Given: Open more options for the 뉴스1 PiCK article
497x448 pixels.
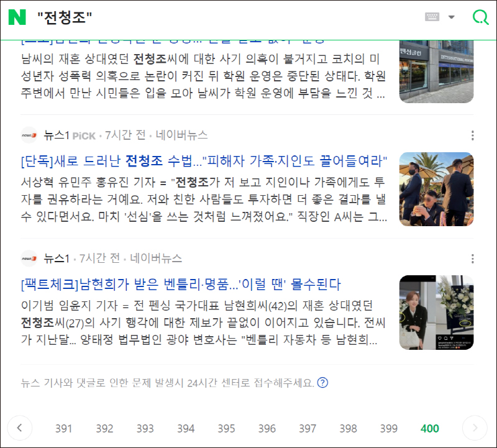Looking at the screenshot, I should (473, 135).
